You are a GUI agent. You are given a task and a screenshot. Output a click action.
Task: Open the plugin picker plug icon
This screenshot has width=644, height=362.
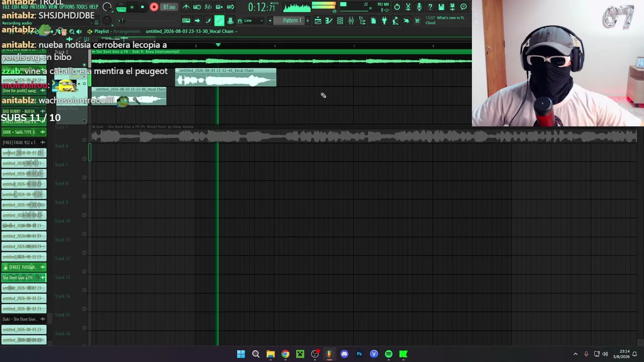pos(384,21)
